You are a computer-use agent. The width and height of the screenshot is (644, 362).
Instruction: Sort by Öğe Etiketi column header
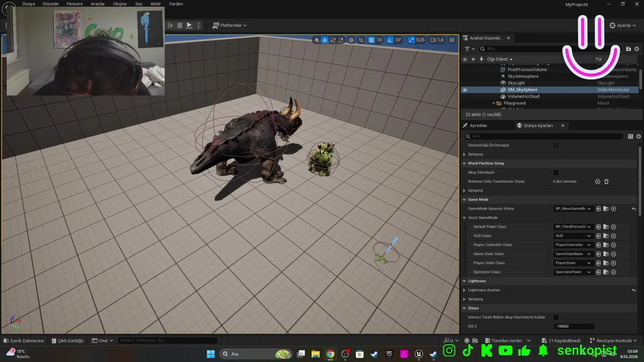pyautogui.click(x=500, y=59)
